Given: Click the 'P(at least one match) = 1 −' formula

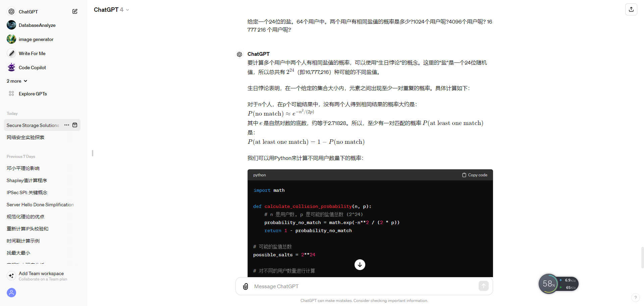Looking at the screenshot, I should (x=306, y=142).
